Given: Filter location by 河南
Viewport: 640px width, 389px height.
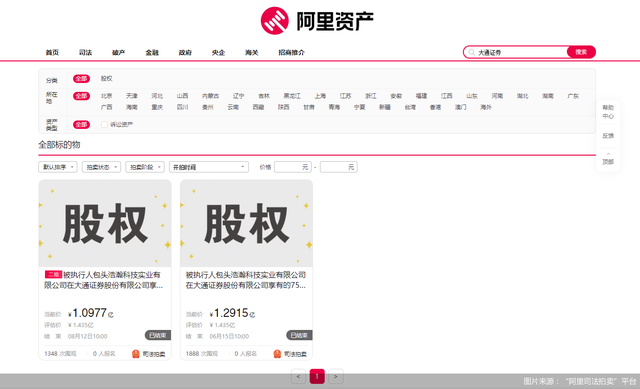Looking at the screenshot, I should (498, 96).
